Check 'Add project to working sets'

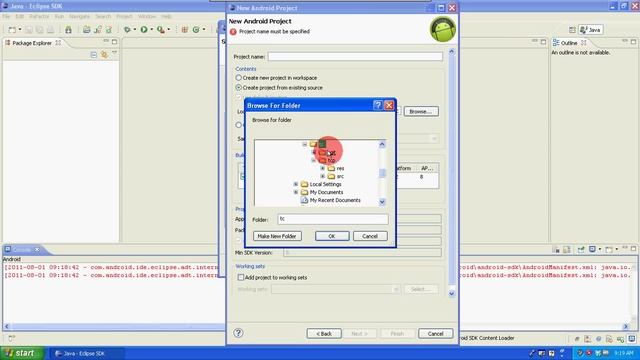tap(241, 278)
